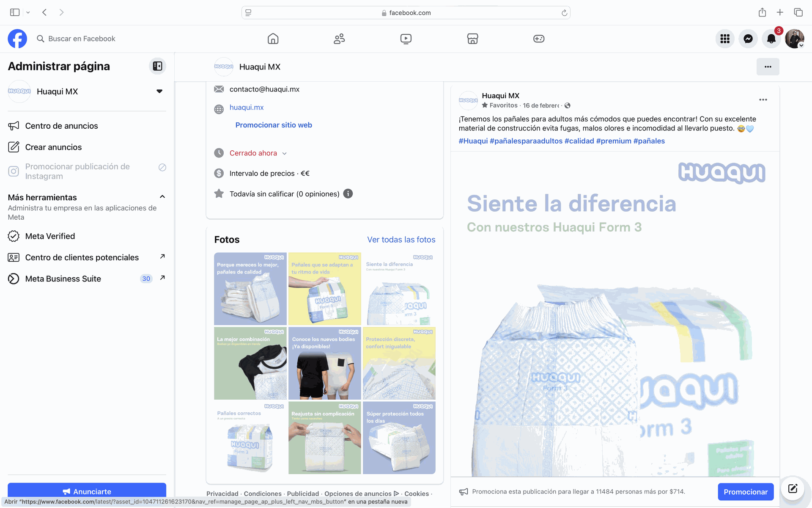The width and height of the screenshot is (812, 508).
Task: Open the Huaqui MX page switcher dropdown
Action: tap(159, 91)
